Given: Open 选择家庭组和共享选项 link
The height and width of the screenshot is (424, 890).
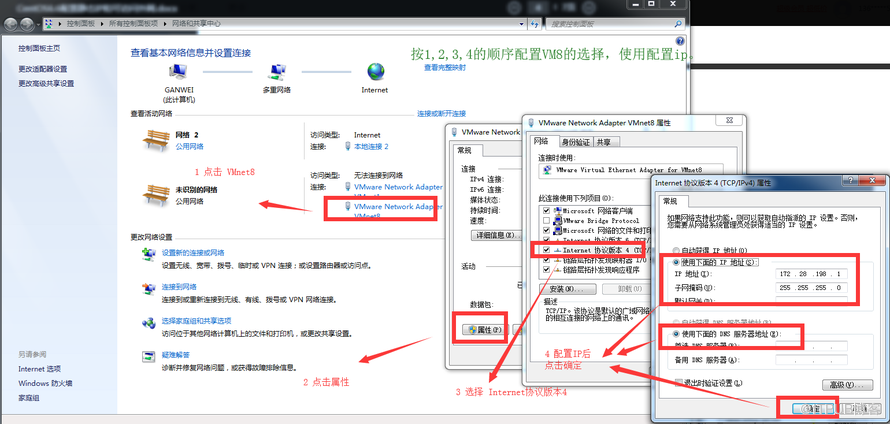Looking at the screenshot, I should [x=196, y=321].
